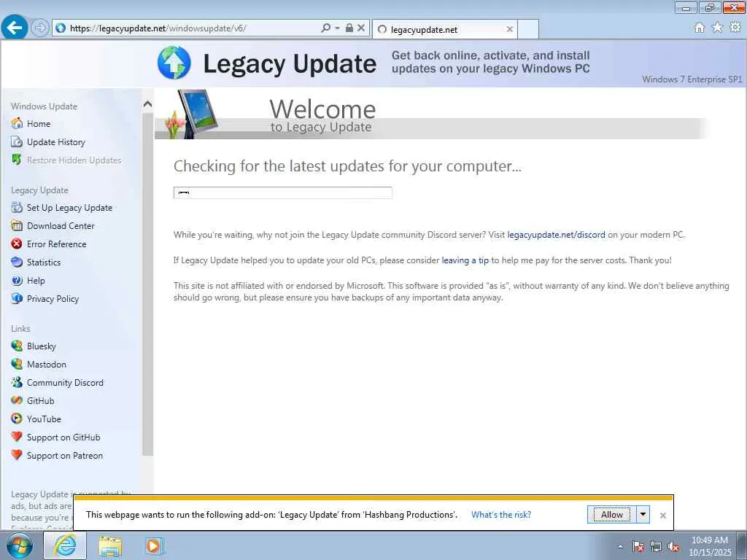The image size is (747, 560).
Task: Click the Update History icon
Action: (17, 142)
